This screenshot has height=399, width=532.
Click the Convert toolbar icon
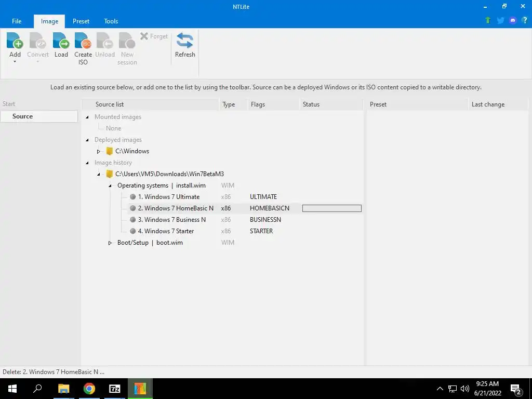click(37, 41)
